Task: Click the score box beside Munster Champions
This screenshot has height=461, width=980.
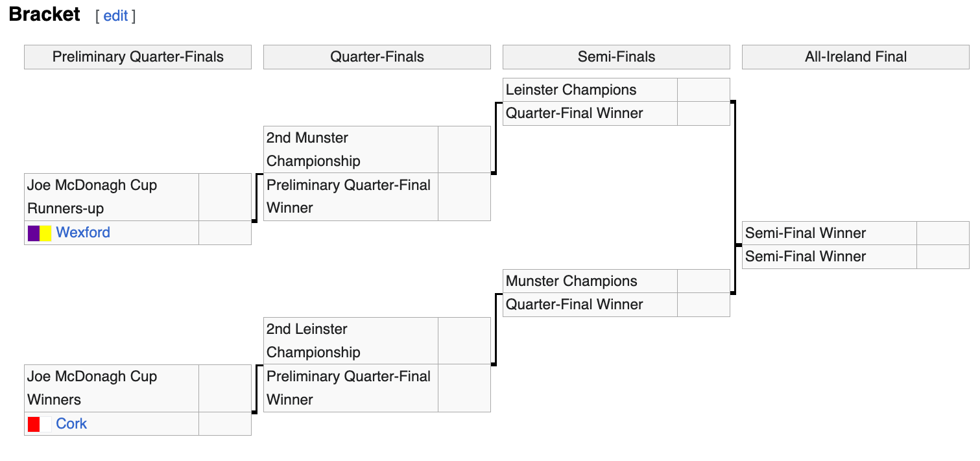Action: pos(703,281)
